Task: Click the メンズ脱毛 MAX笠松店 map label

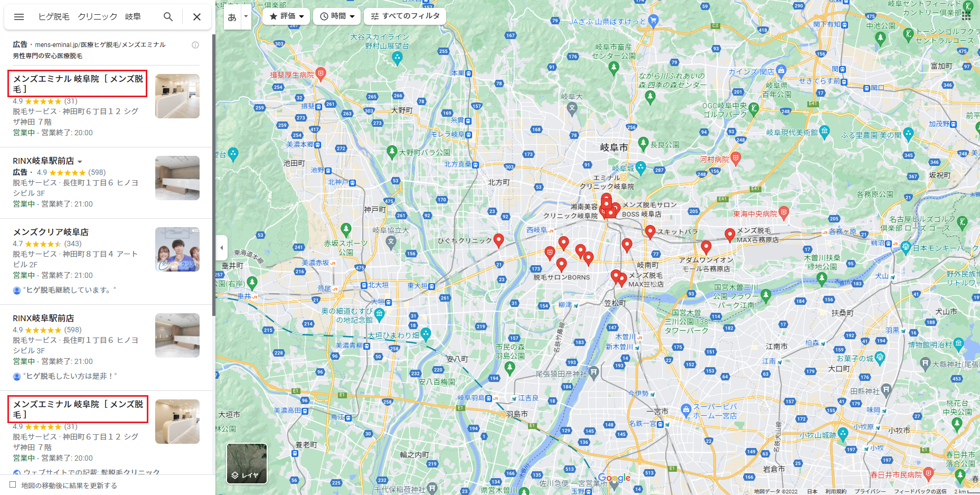Action: pos(646,279)
